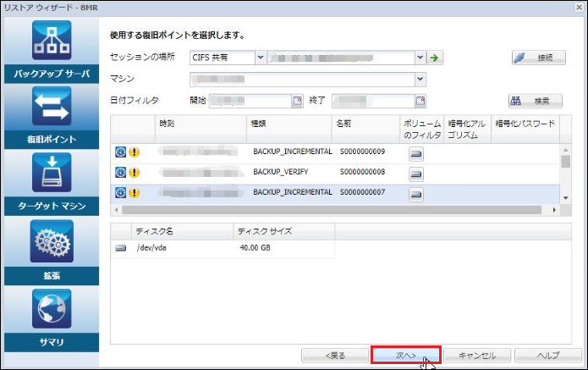Screen dimensions: 588x370
Task: Click the 終了 date input field
Action: [373, 101]
